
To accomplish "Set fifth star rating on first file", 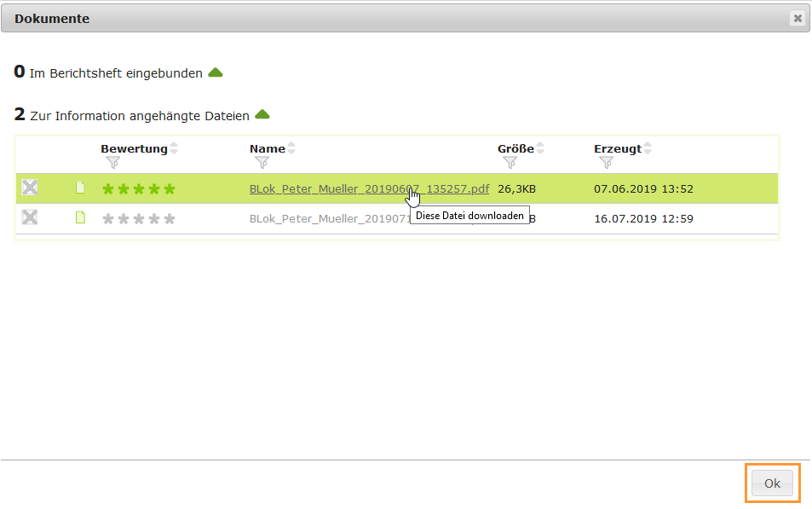I will coord(170,189).
